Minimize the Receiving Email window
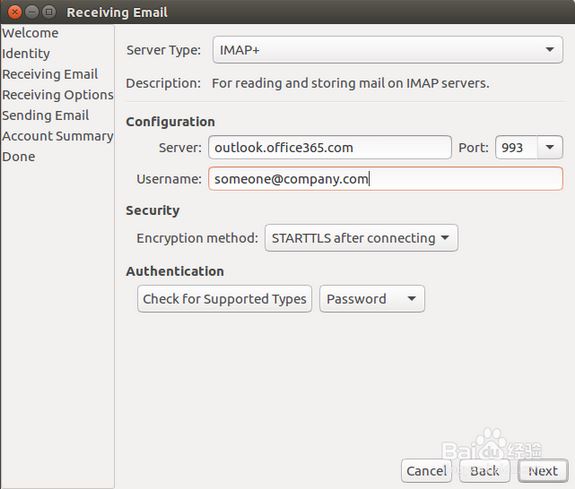 pyautogui.click(x=32, y=12)
